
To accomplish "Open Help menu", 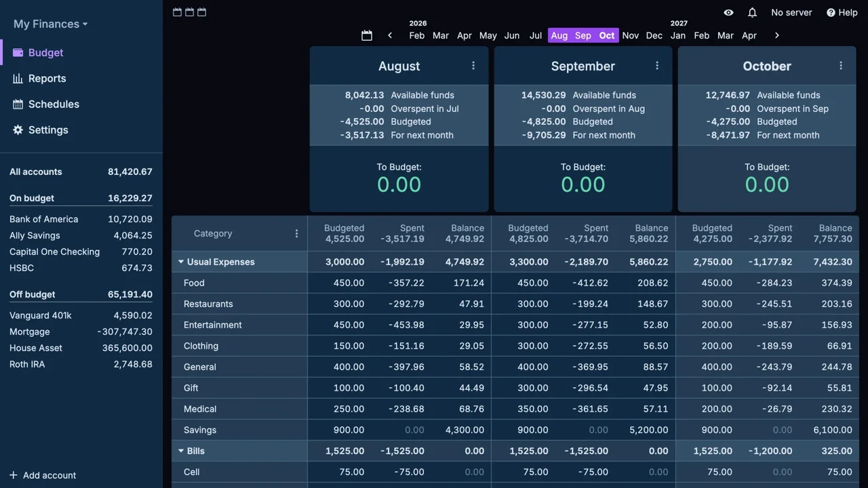I will pyautogui.click(x=842, y=12).
